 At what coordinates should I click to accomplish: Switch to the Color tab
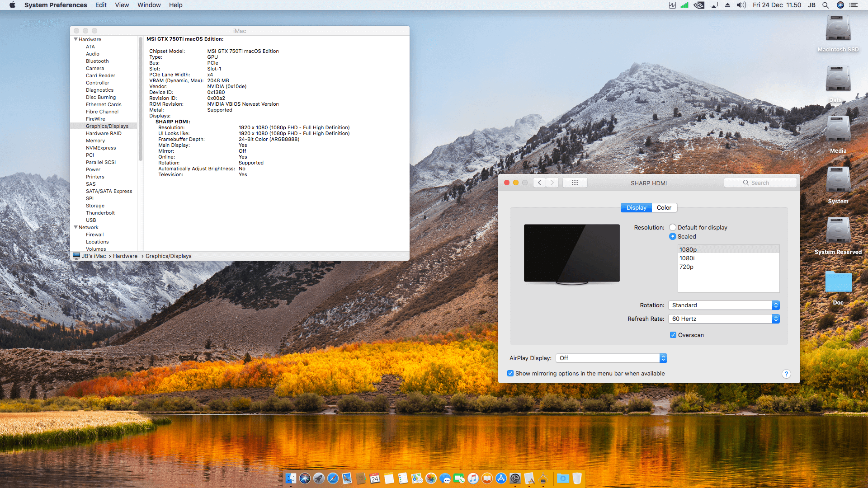[664, 207]
